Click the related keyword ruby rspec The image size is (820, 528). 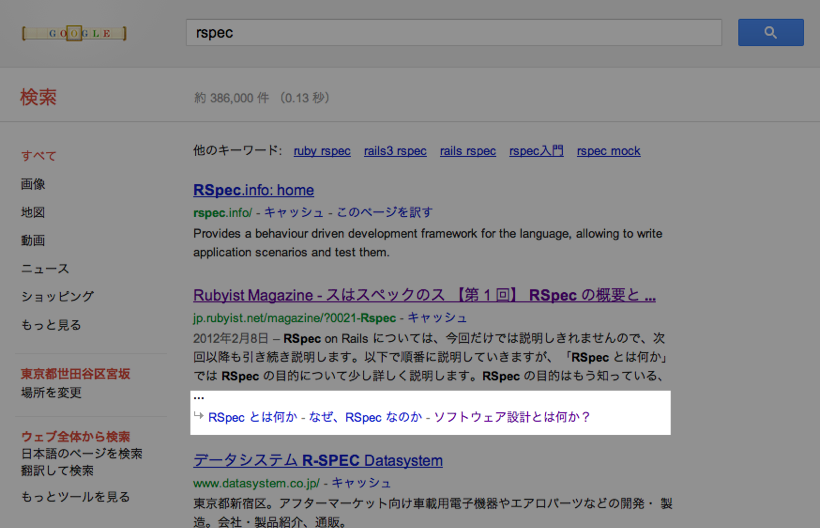click(322, 151)
